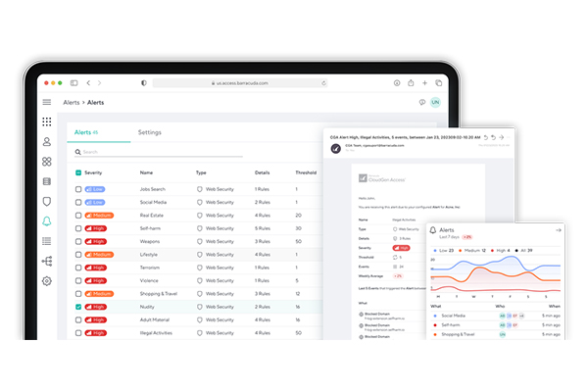Click the Terrorism row severity badge
This screenshot has height=391, width=588.
96,268
